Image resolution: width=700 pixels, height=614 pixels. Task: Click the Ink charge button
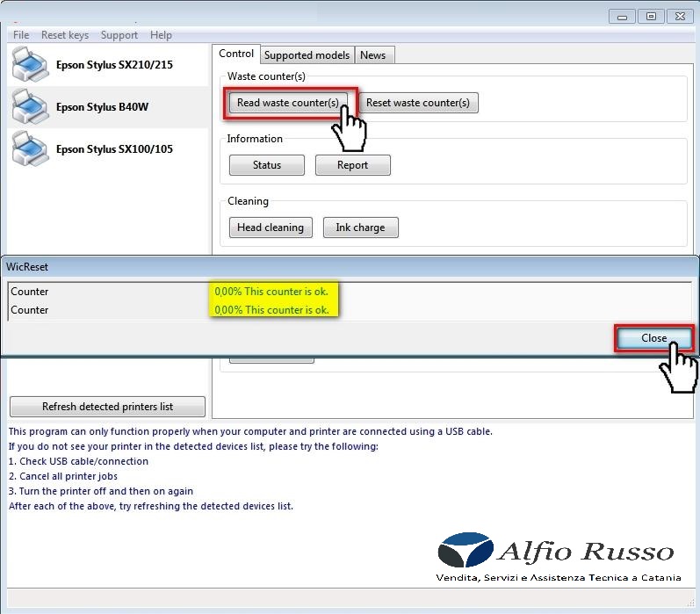(360, 228)
